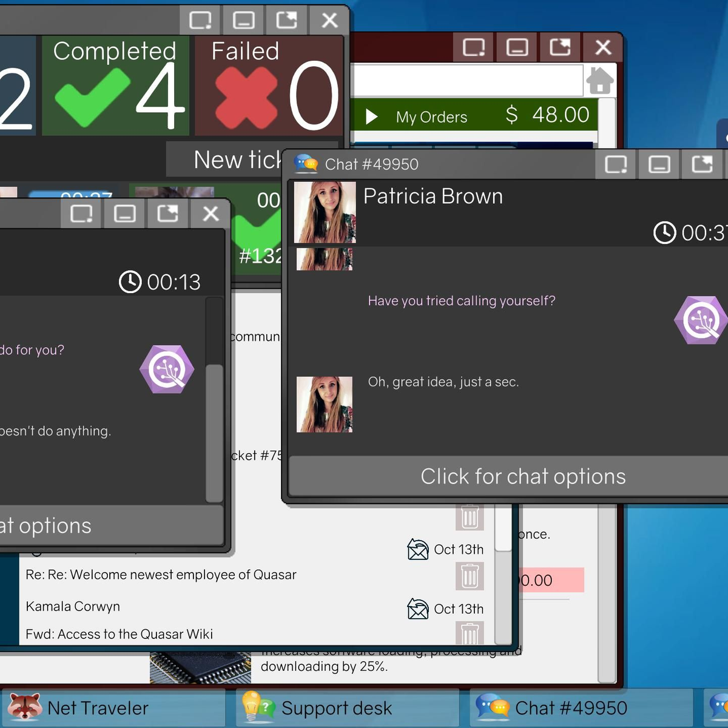The image size is (728, 728).
Task: Click Patricia Brown's profile picture in chat header
Action: pos(325,212)
